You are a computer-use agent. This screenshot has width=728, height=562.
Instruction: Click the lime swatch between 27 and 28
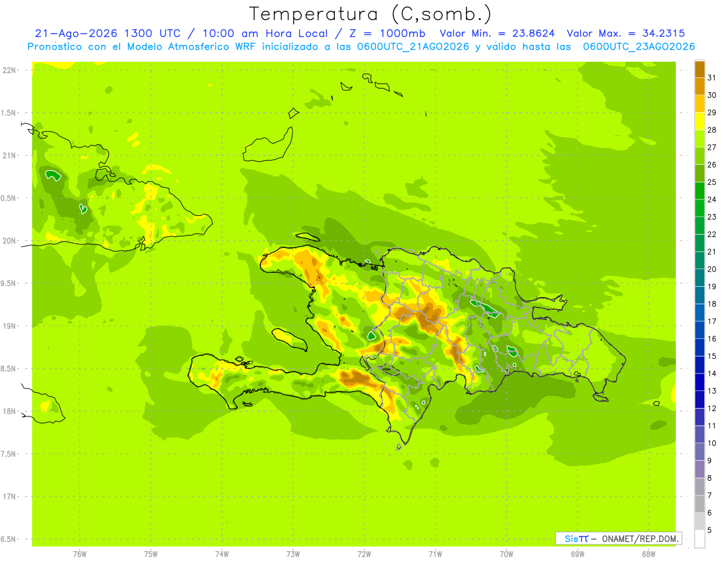[699, 139]
